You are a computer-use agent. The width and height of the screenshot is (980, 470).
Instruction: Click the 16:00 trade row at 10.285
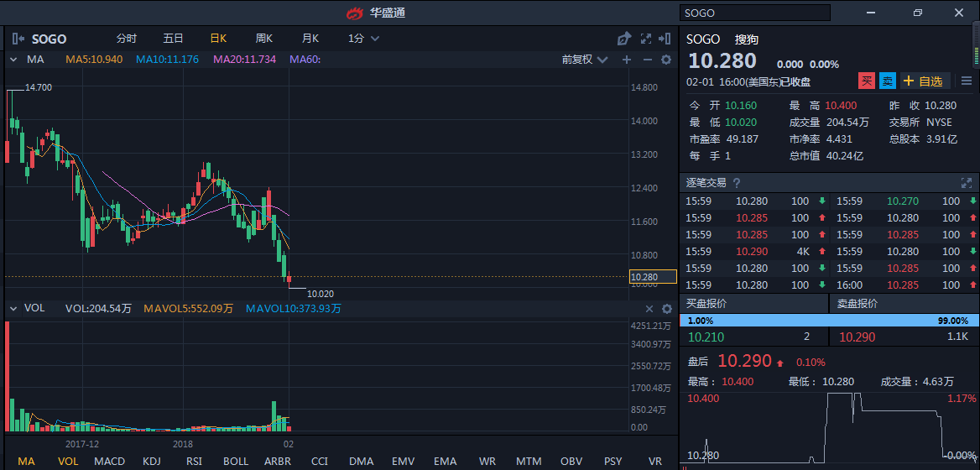[904, 285]
